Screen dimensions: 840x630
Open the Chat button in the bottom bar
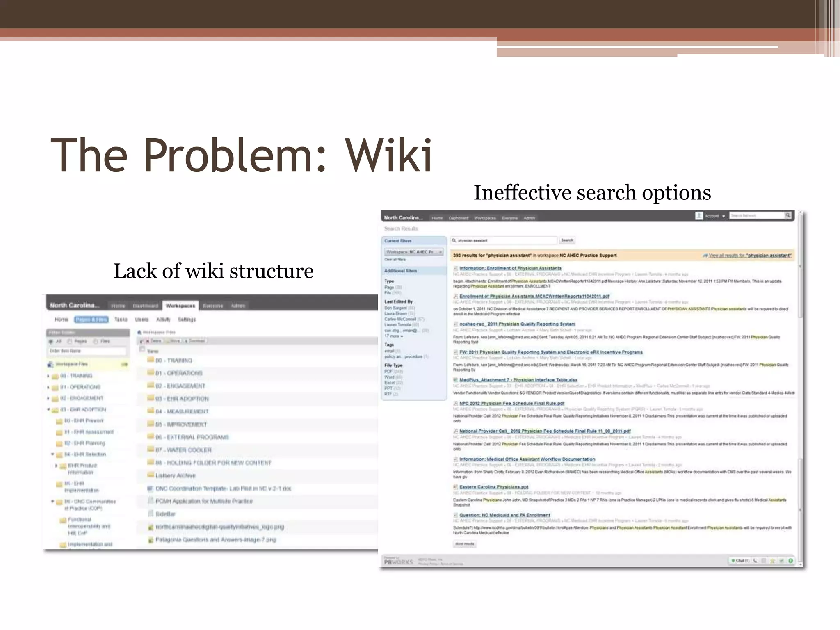[740, 561]
